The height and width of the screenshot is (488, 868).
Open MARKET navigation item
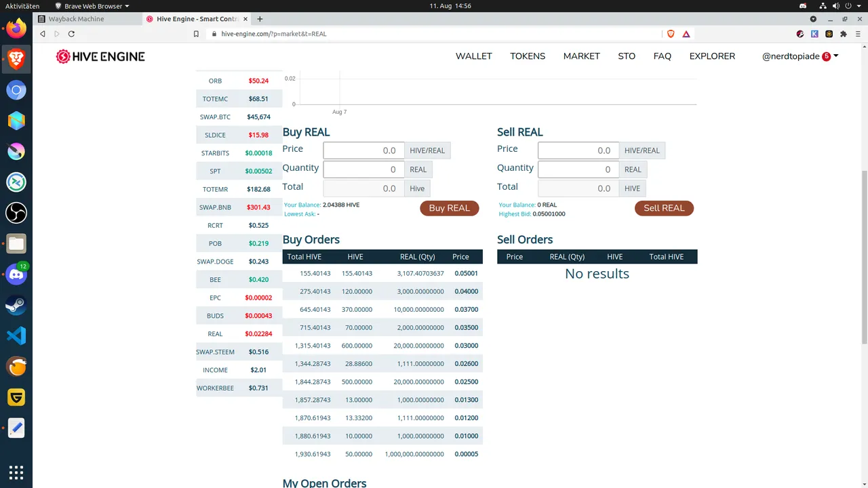coord(581,56)
